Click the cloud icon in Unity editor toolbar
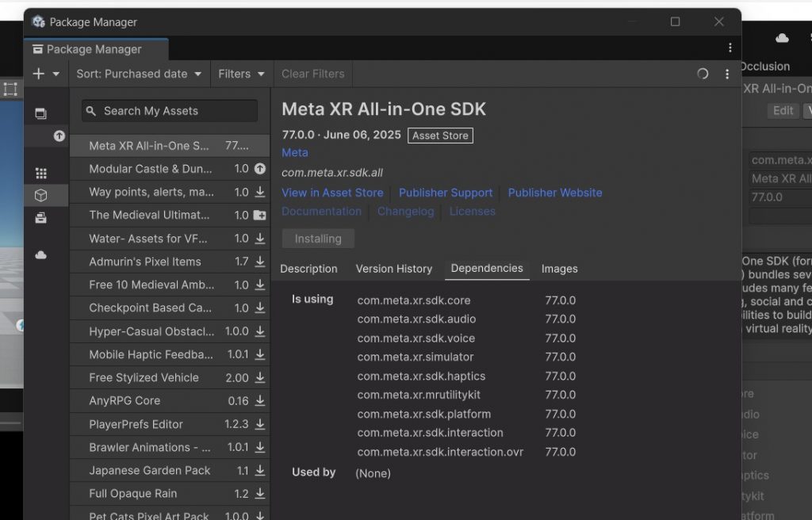The image size is (812, 520). pyautogui.click(x=782, y=38)
